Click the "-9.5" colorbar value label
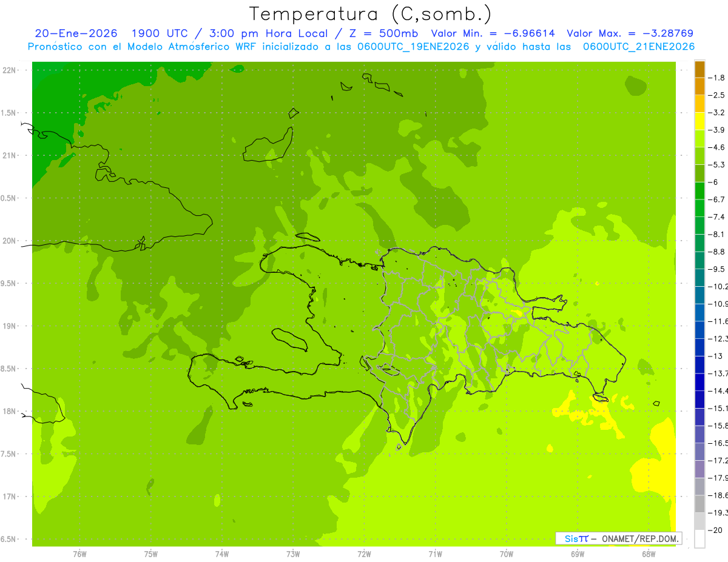 click(x=718, y=269)
